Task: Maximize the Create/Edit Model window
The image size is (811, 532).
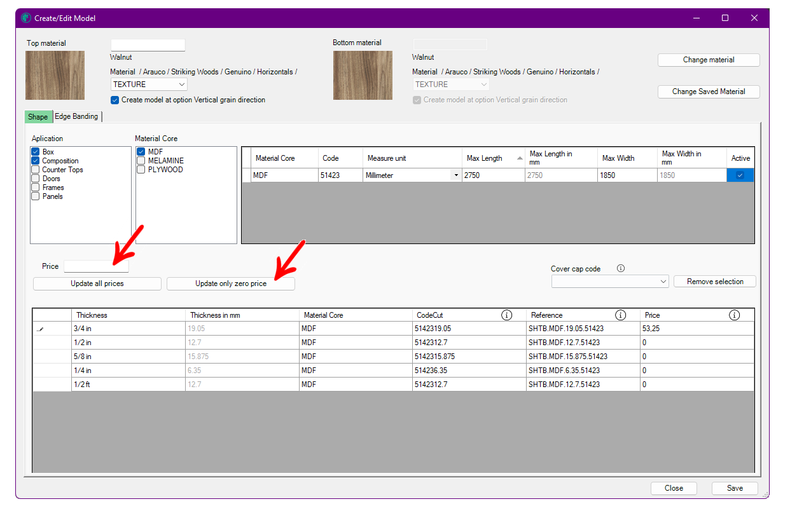Action: pyautogui.click(x=725, y=18)
